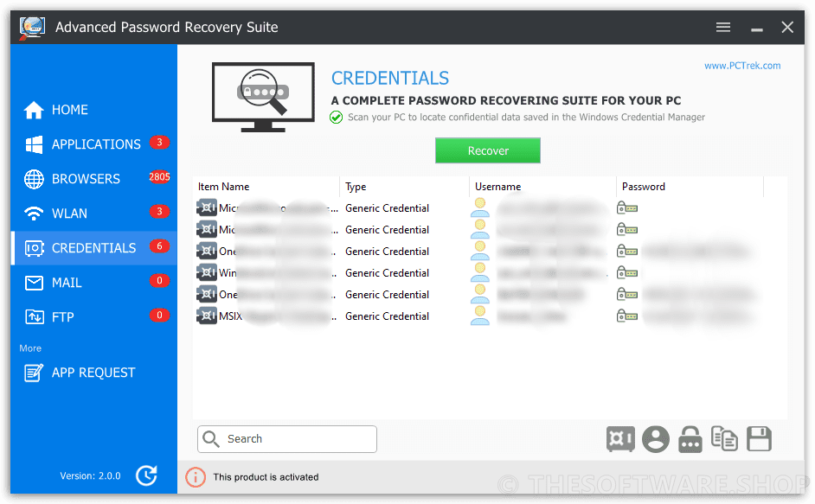Sort by Username column header
Screen dimensions: 815x504
(x=542, y=187)
